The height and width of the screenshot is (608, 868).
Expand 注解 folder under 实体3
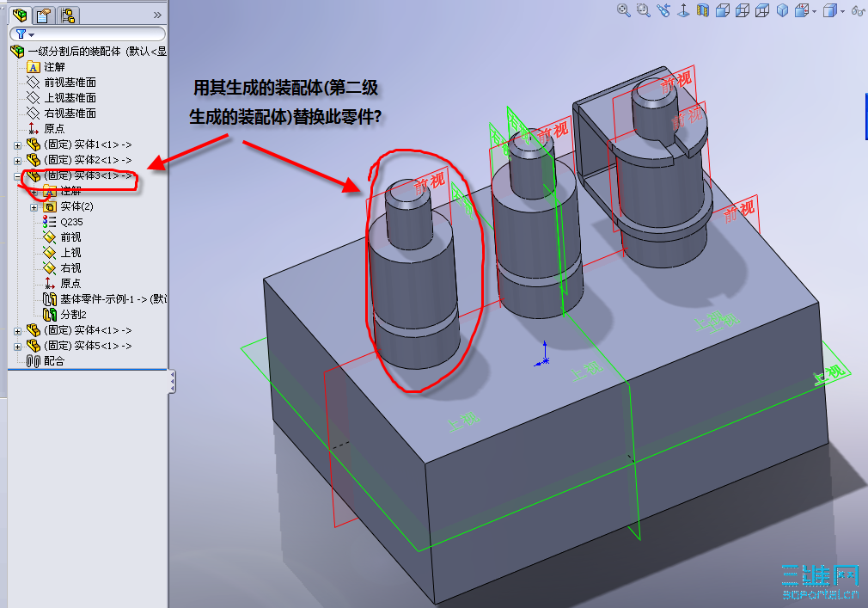[34, 192]
